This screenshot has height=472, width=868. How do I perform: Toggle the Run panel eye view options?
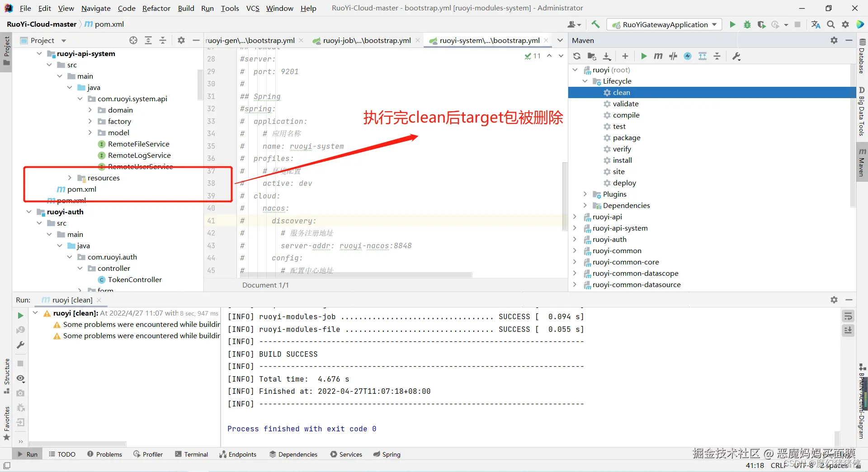pos(20,378)
